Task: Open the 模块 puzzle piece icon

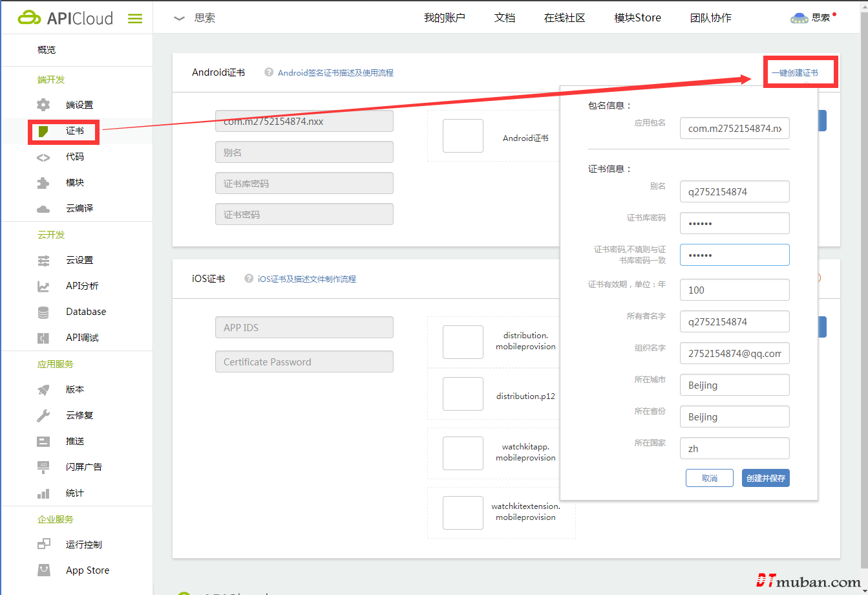Action: pyautogui.click(x=43, y=183)
